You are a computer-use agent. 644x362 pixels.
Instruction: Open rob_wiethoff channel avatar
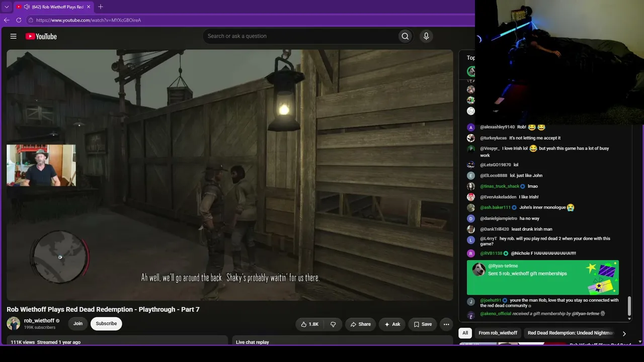[x=14, y=323]
